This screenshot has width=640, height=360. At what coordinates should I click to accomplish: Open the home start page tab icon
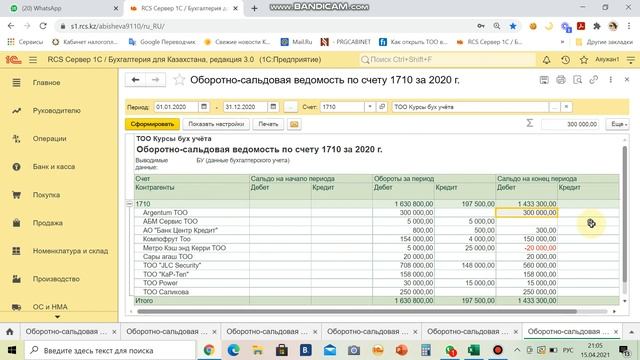(10, 331)
